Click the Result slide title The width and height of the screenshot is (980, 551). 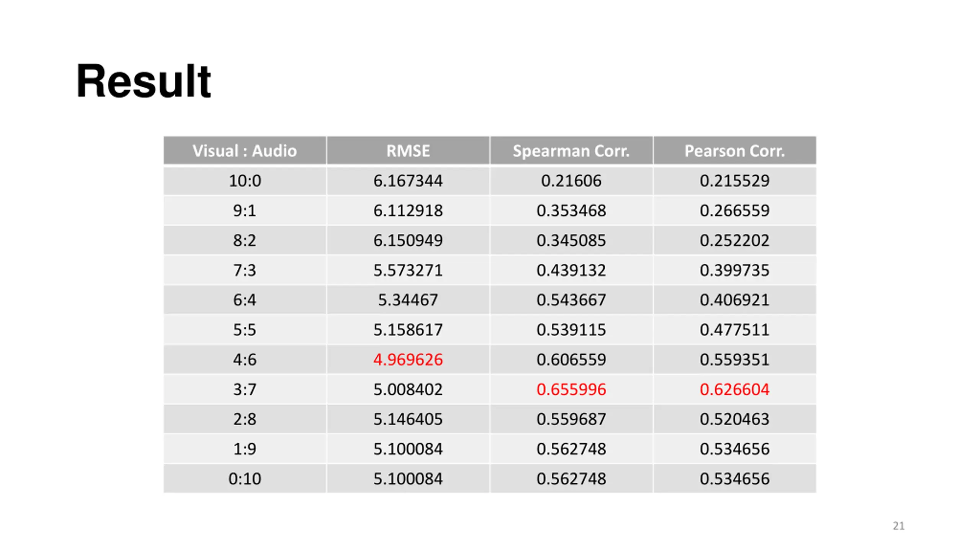pos(143,81)
